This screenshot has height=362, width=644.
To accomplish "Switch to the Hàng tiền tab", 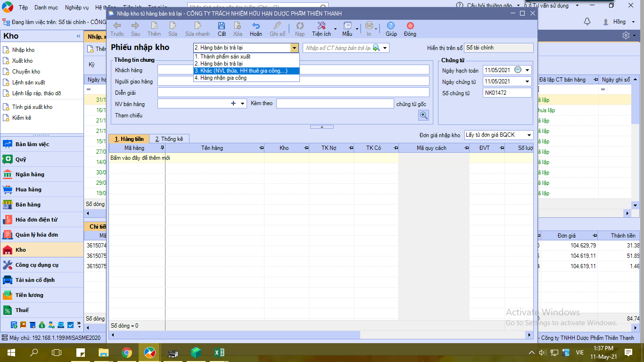I will 129,139.
